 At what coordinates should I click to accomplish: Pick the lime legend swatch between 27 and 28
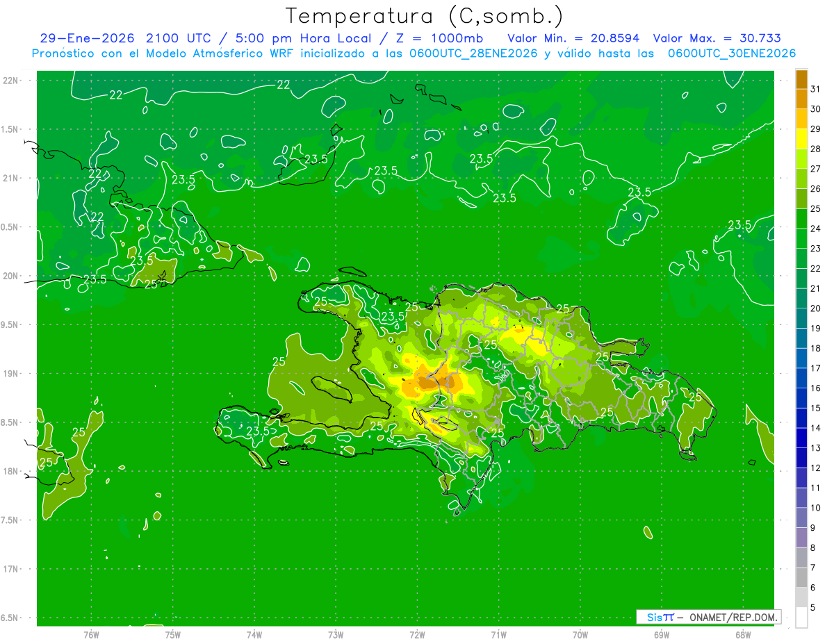coord(801,159)
